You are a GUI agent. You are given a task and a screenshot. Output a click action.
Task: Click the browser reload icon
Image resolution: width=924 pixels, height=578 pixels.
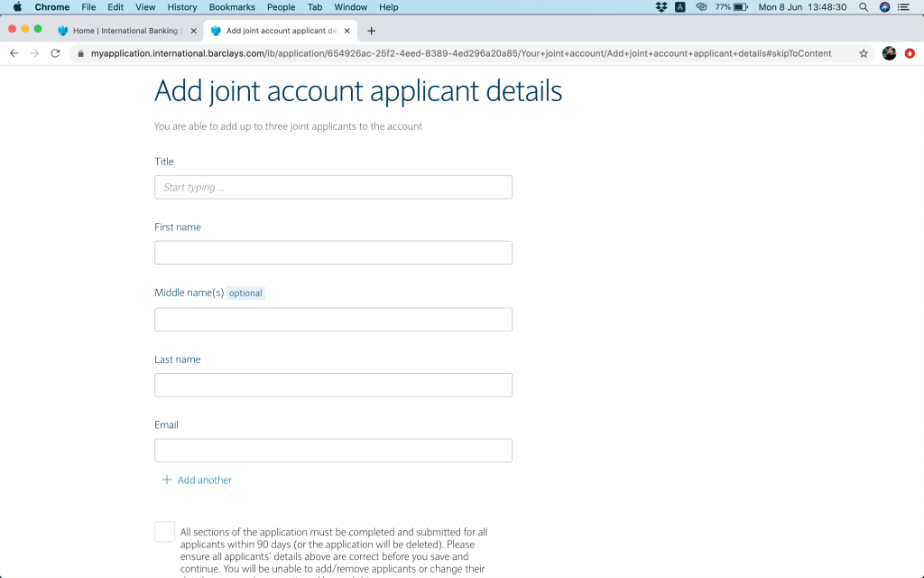(55, 53)
